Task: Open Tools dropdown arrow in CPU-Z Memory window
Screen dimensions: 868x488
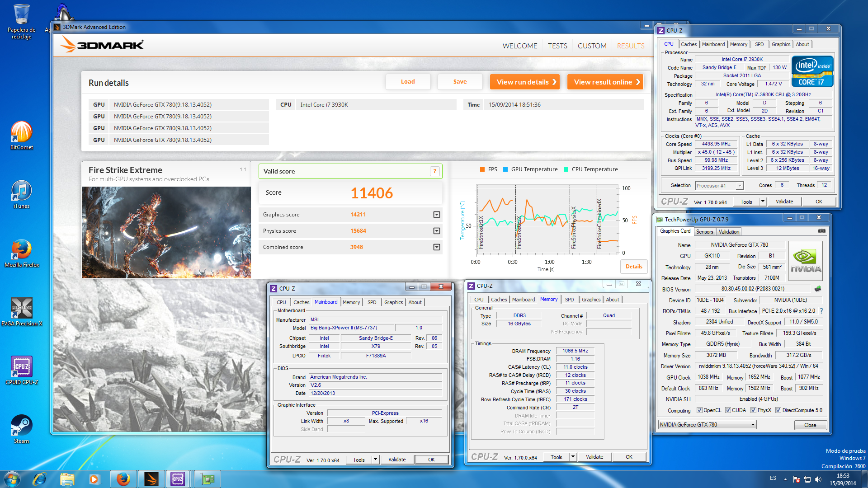Action: (572, 457)
